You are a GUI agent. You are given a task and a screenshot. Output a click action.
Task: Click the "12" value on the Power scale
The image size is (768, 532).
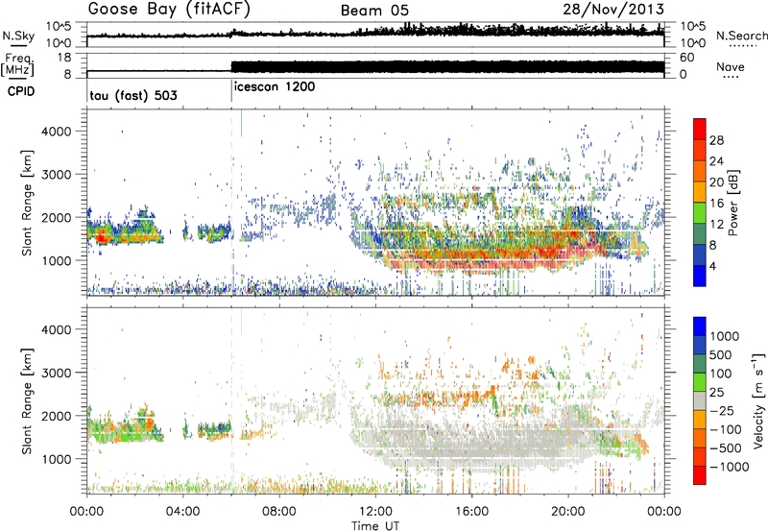[x=716, y=225]
